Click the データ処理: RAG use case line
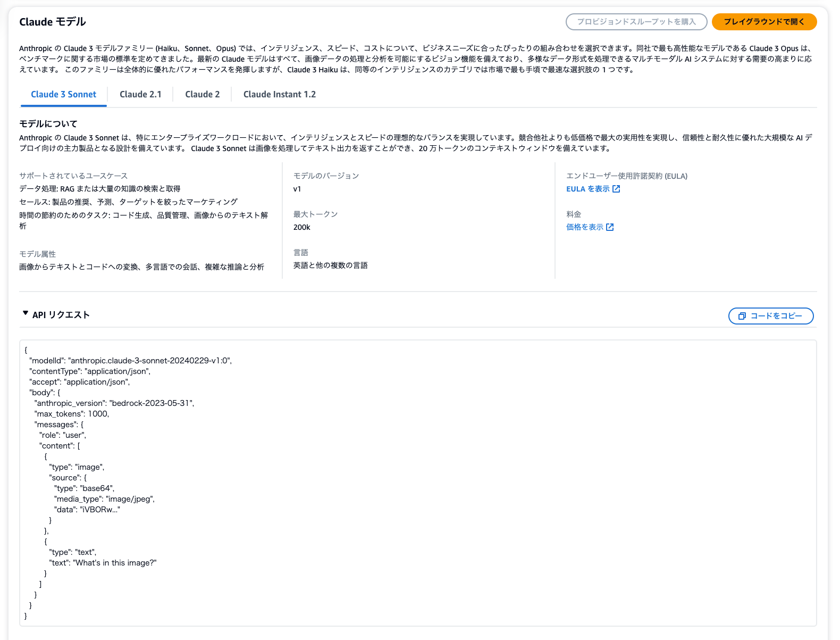The width and height of the screenshot is (840, 640). 100,188
